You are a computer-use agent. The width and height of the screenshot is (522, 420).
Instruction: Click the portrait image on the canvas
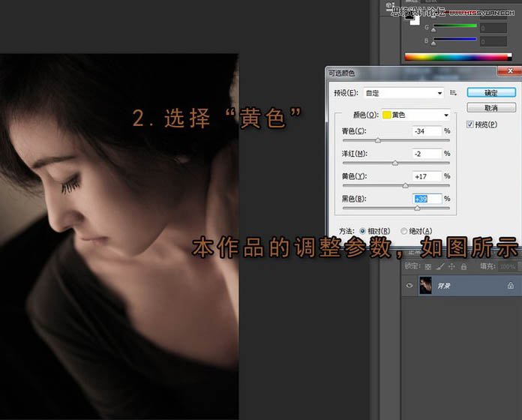(119, 236)
